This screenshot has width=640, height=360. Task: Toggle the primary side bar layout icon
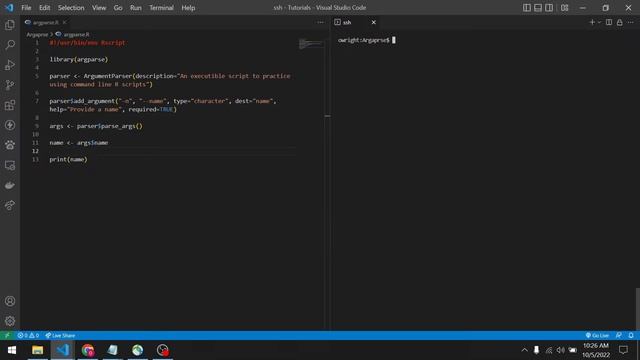coord(527,8)
